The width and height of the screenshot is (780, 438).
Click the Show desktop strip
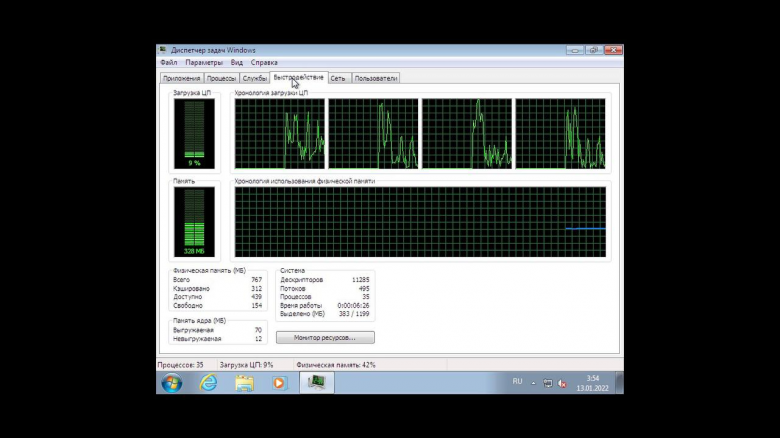point(619,383)
